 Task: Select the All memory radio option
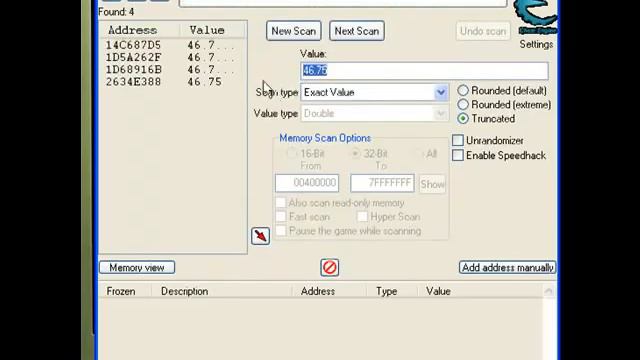pyautogui.click(x=420, y=154)
